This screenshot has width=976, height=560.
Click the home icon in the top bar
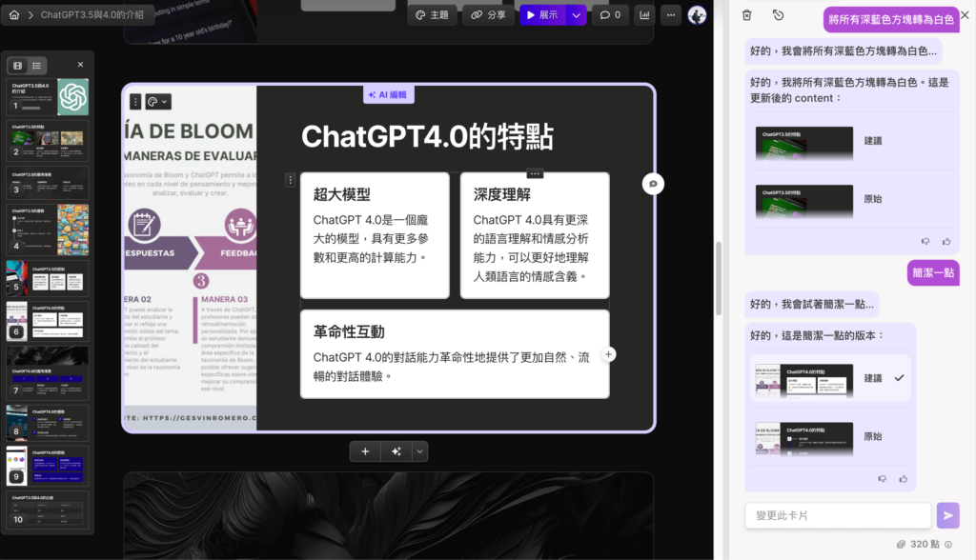12,14
